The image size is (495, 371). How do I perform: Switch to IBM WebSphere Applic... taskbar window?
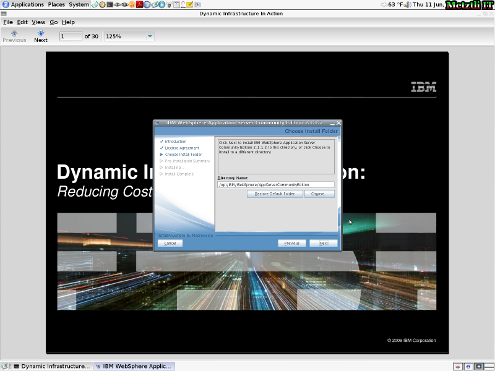[134, 366]
